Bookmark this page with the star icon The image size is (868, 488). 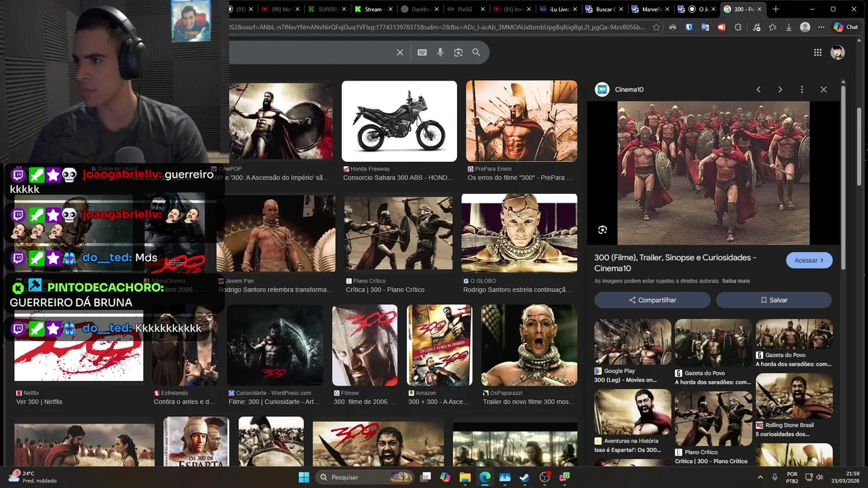(656, 27)
